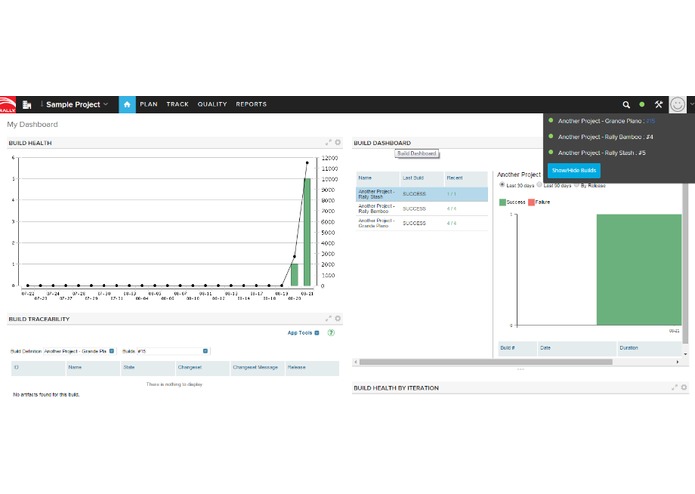
Task: Sort by Date column header
Action: [x=577, y=348]
